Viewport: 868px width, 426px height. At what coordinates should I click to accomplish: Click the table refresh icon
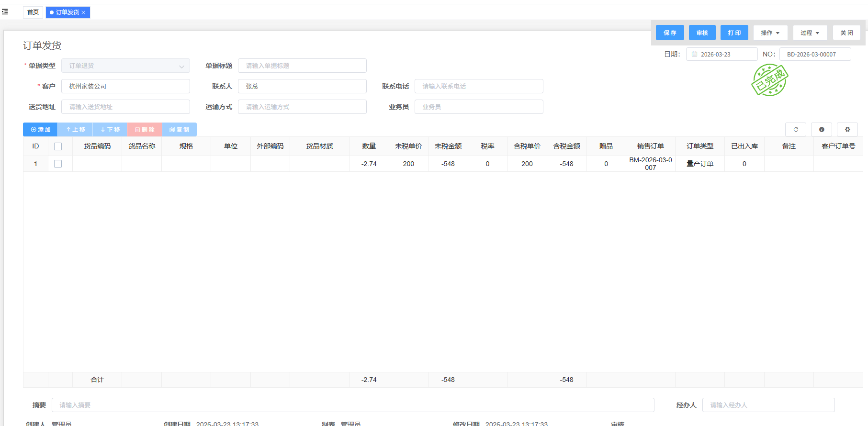pyautogui.click(x=795, y=130)
